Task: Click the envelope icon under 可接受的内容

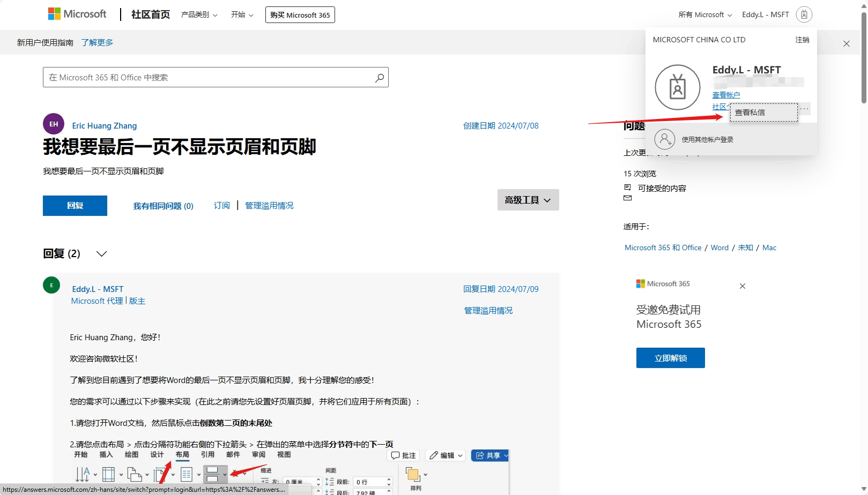Action: tap(627, 198)
